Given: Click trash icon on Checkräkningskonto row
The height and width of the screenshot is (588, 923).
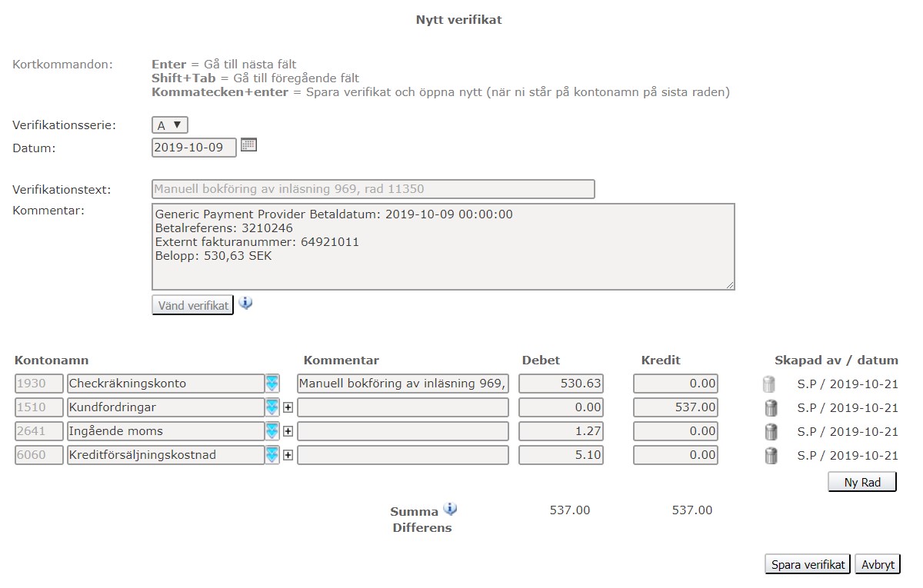Looking at the screenshot, I should [x=770, y=384].
